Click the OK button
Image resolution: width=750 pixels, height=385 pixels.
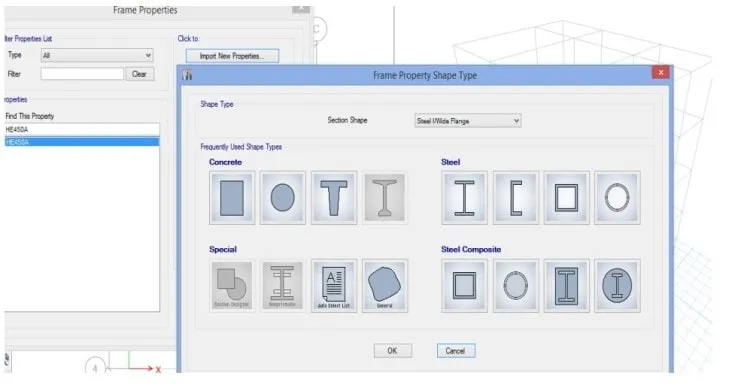(393, 351)
